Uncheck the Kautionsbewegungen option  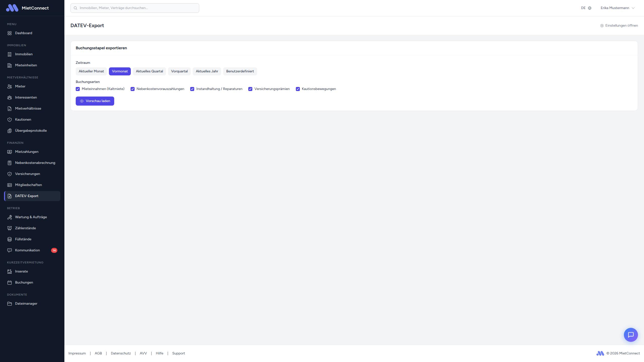pos(298,89)
